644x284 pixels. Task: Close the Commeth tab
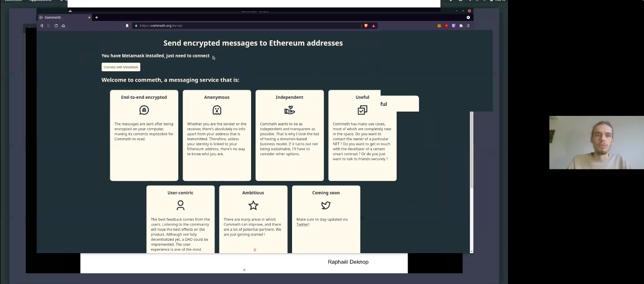point(89,18)
